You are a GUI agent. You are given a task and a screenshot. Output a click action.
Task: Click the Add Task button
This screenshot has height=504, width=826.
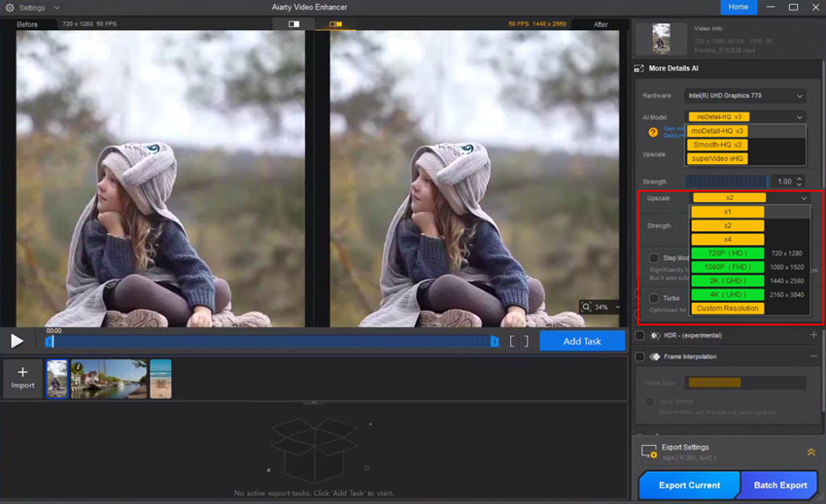point(582,341)
